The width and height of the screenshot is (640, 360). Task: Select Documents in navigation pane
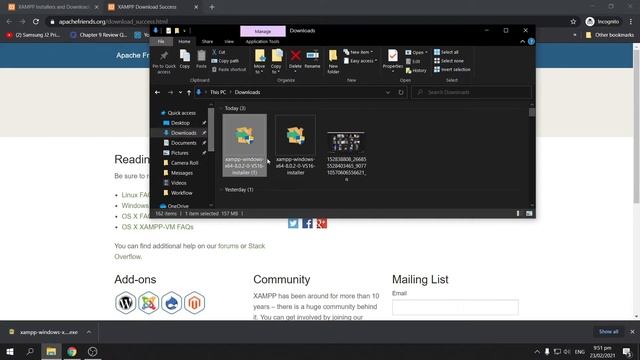(x=183, y=143)
